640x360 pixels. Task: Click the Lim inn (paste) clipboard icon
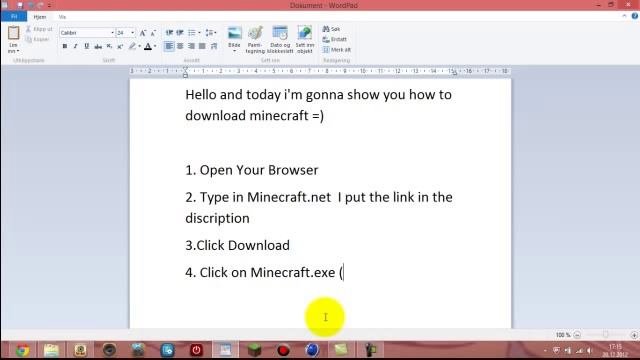tap(13, 33)
